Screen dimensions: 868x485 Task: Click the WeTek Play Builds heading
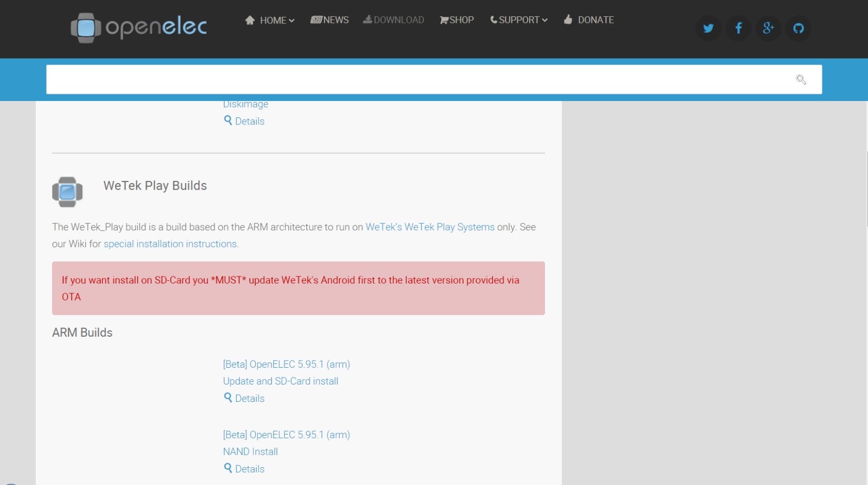pyautogui.click(x=155, y=186)
